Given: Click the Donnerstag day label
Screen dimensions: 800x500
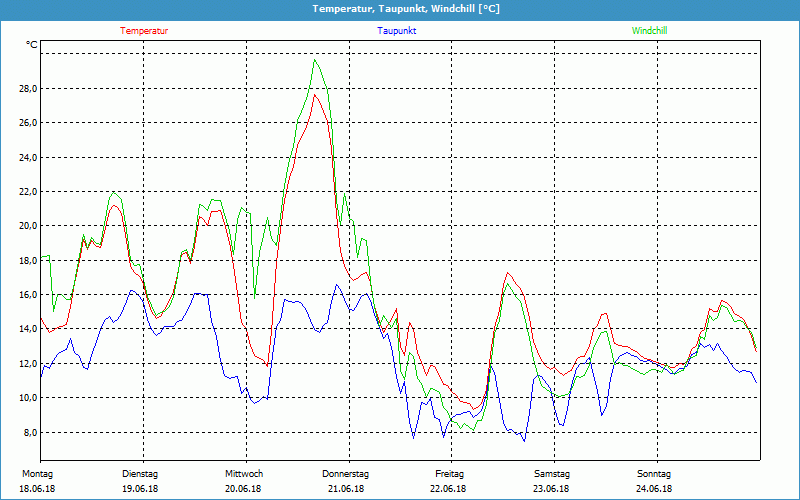Looking at the screenshot, I should [345, 474].
